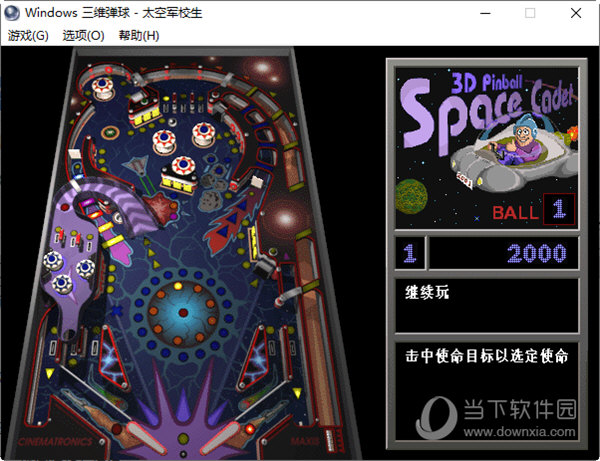600x461 pixels.
Task: Click the plunger at the table's right edge
Action: coord(330,440)
